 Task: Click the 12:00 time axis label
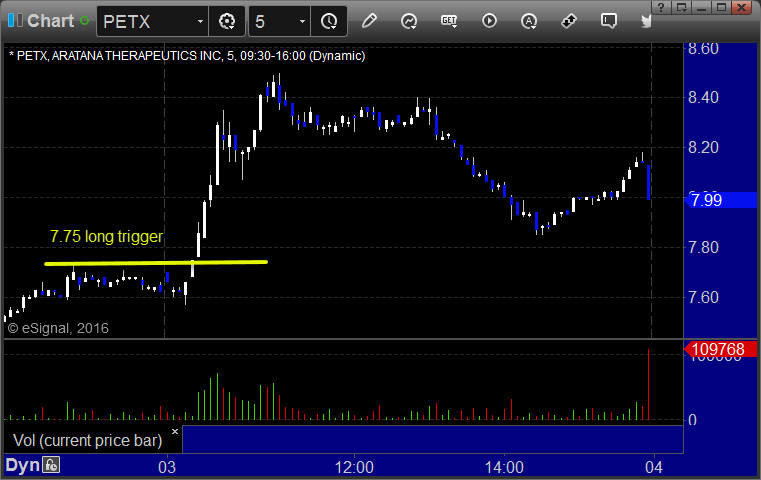[x=354, y=467]
